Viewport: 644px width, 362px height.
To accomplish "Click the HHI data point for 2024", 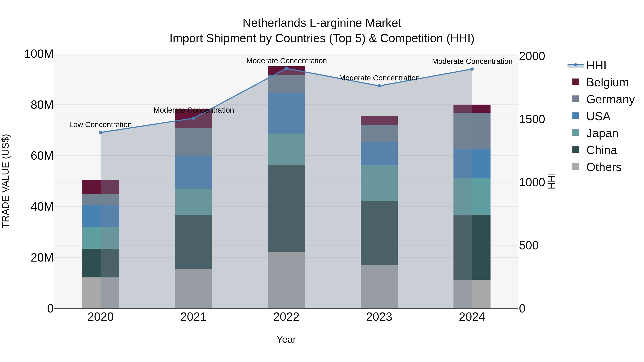I will tap(472, 69).
